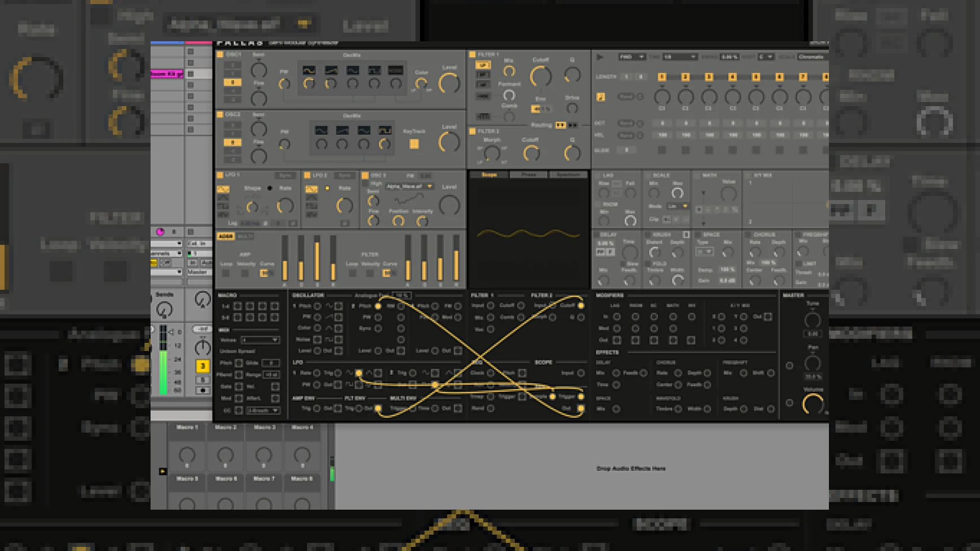Select filter 1 BP mode button
Viewport: 980px width, 551px height.
[x=482, y=74]
